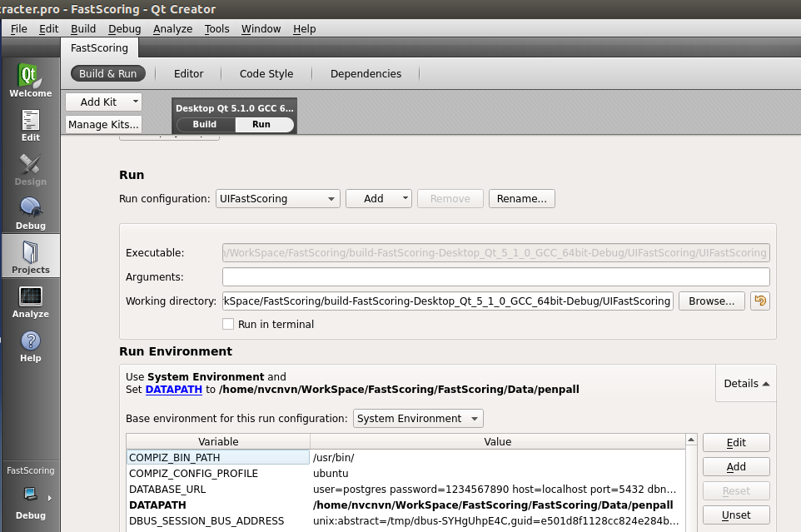Open the Tools menu
The width and height of the screenshot is (801, 532).
216,28
